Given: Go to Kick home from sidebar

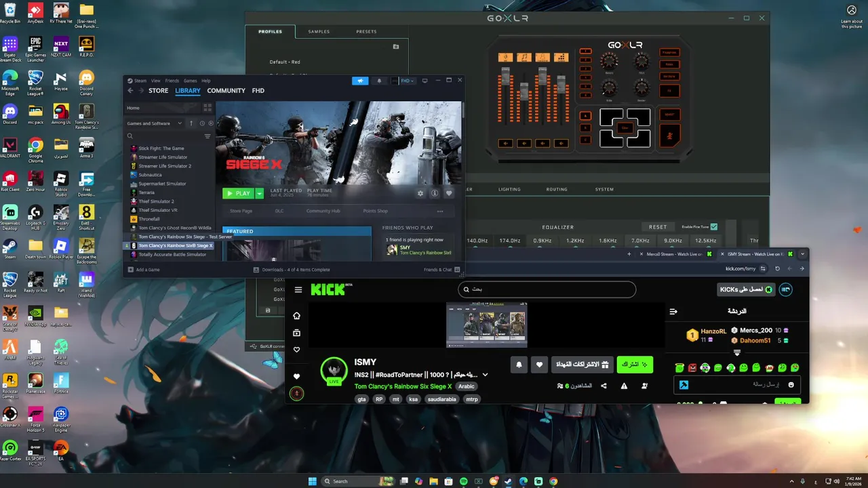Looking at the screenshot, I should click(296, 316).
